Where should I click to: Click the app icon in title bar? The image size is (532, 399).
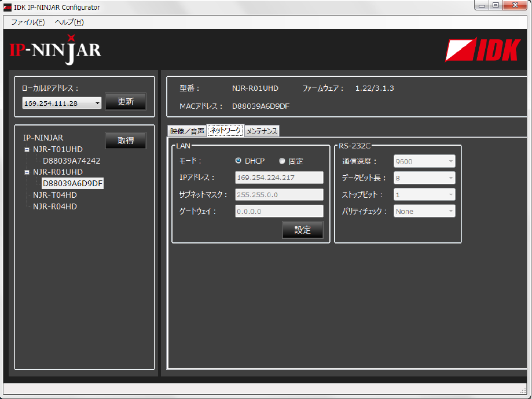pos(8,8)
